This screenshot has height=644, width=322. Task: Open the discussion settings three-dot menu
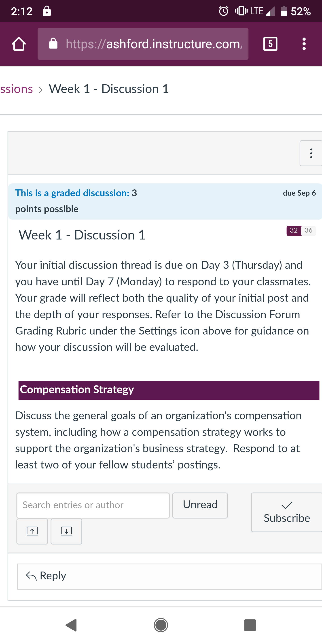[311, 153]
